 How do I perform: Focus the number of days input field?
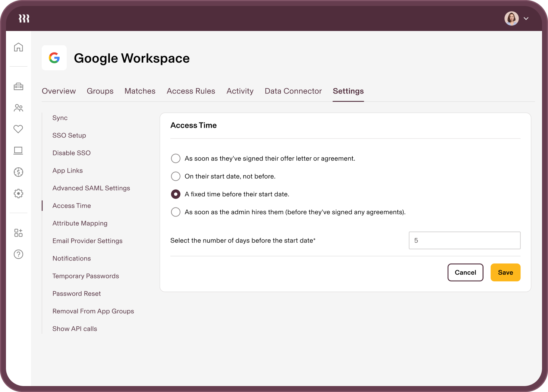coord(464,240)
